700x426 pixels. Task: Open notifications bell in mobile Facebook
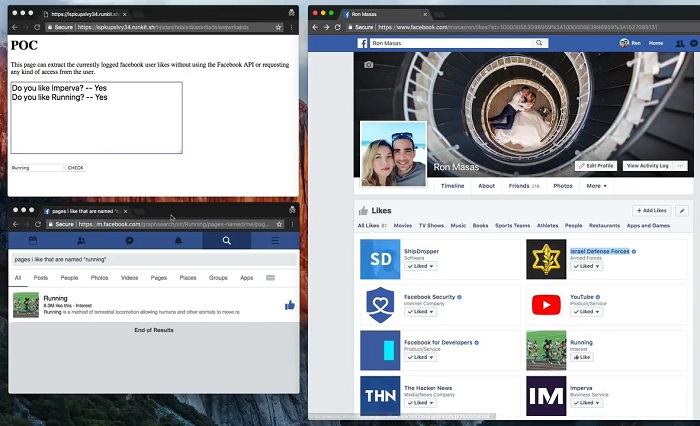[178, 241]
